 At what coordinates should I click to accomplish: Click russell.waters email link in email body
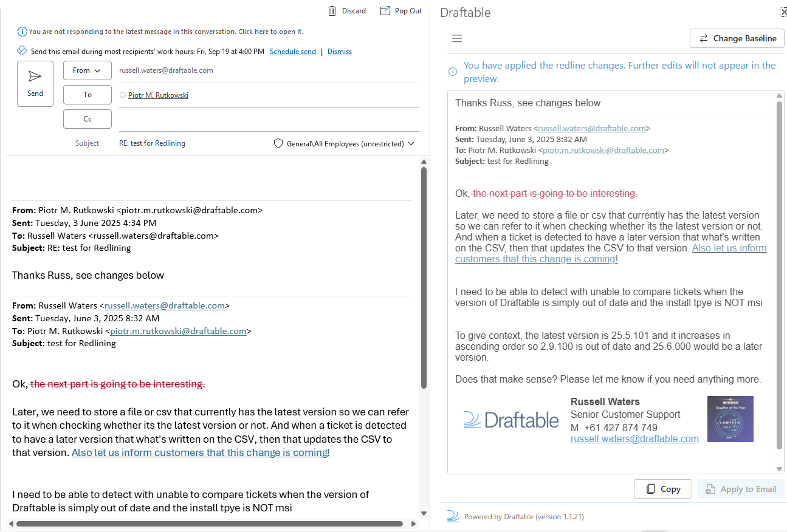[x=165, y=305]
